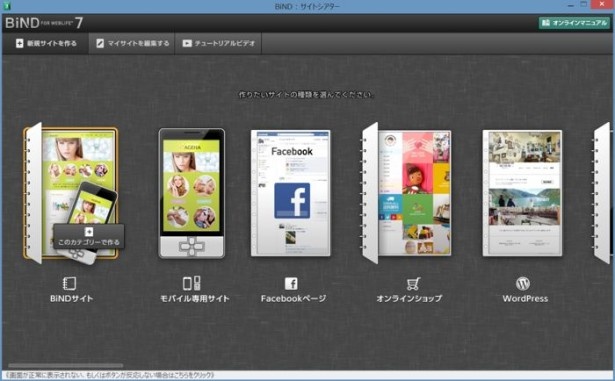
Task: Select the WordPress template thumbnail
Action: [522, 193]
